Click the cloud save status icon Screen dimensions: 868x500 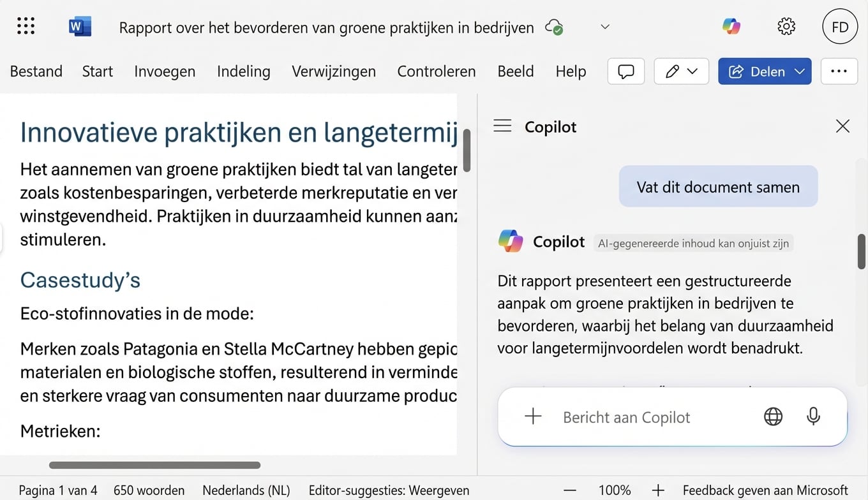[554, 27]
